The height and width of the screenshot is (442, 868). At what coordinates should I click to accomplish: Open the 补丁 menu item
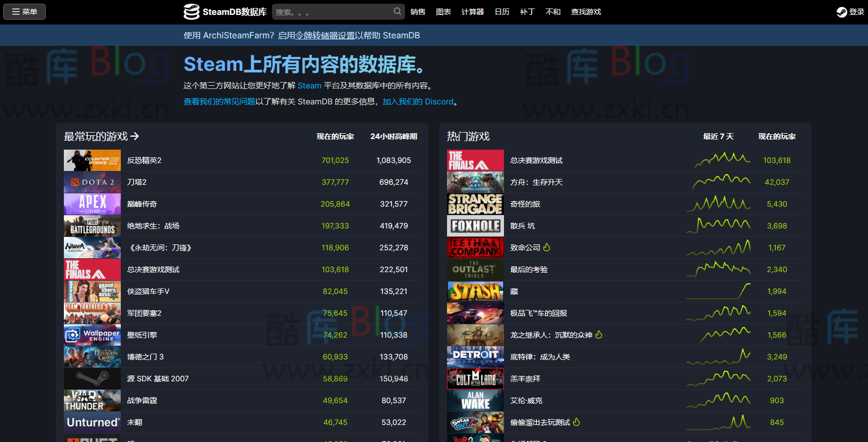527,12
